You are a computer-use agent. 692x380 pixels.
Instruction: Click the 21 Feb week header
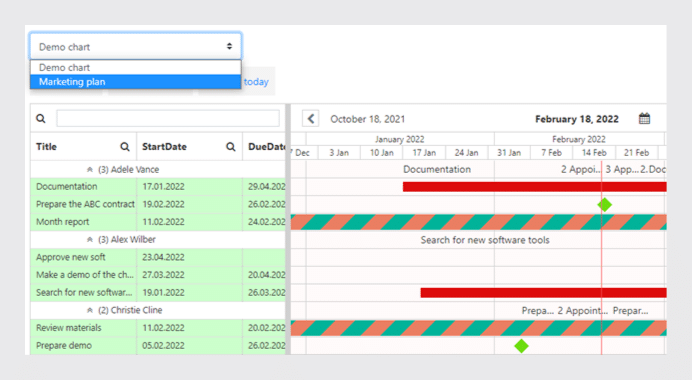[x=636, y=153]
